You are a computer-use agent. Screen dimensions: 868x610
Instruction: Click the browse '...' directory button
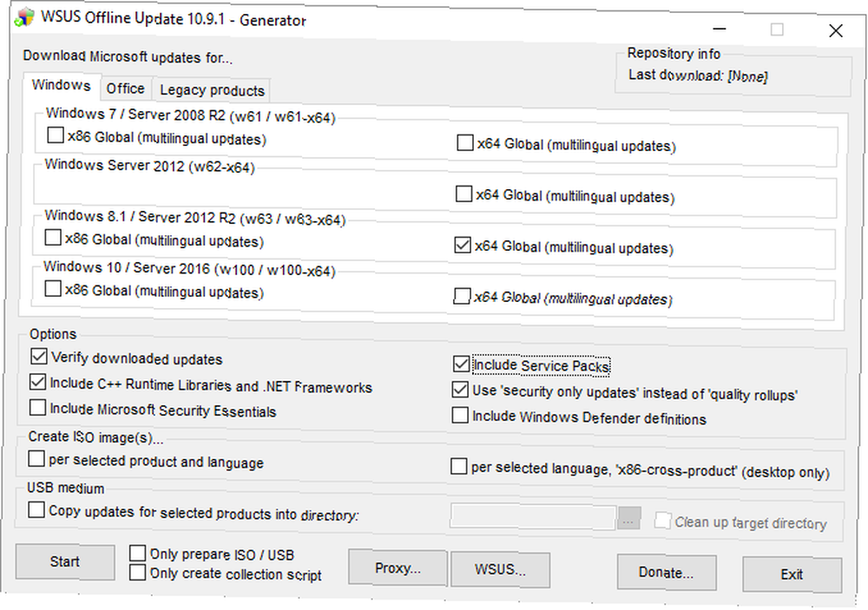628,519
